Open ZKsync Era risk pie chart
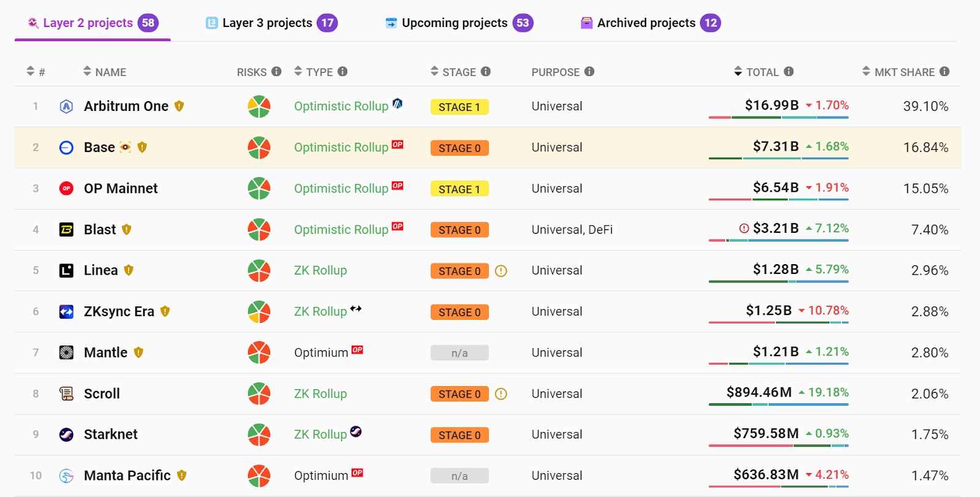Screen dimensions: 980x497 coord(259,311)
